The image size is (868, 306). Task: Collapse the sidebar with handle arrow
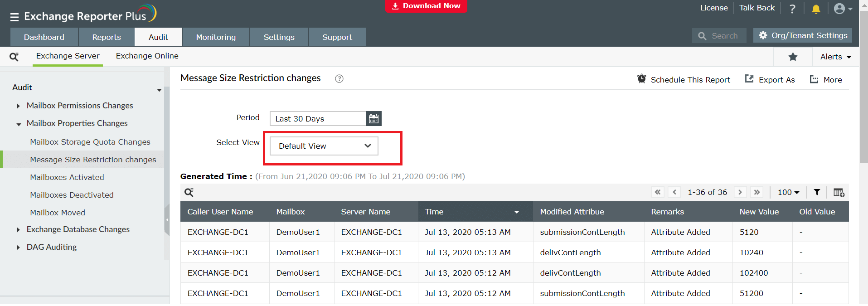[x=167, y=220]
